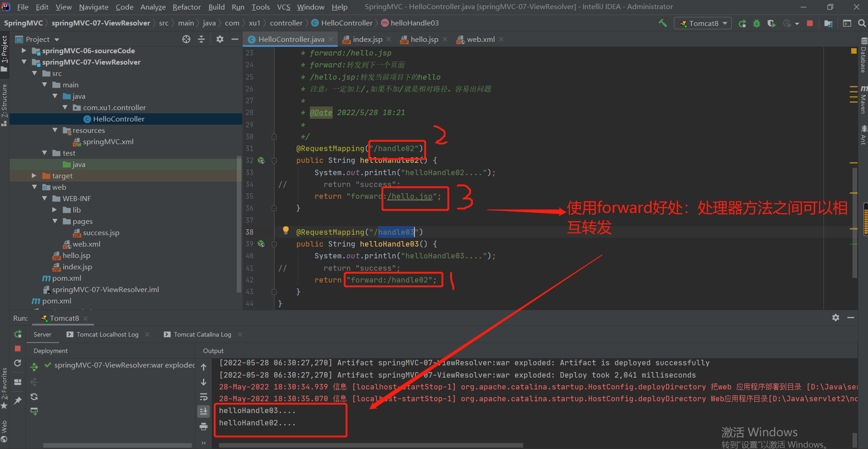Switch to the index.jsp editor tab
Viewport: 868px width, 449px height.
[368, 40]
